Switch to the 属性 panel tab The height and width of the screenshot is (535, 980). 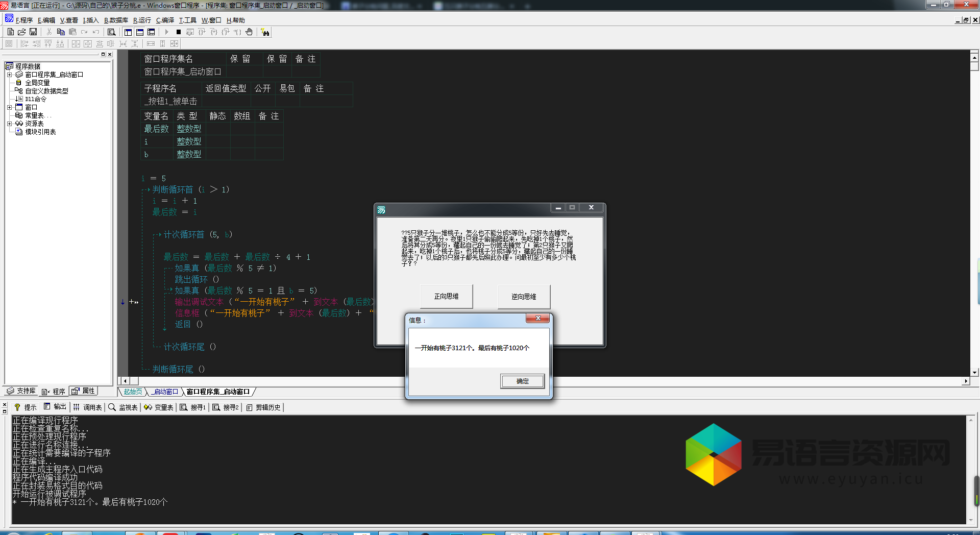pyautogui.click(x=83, y=391)
